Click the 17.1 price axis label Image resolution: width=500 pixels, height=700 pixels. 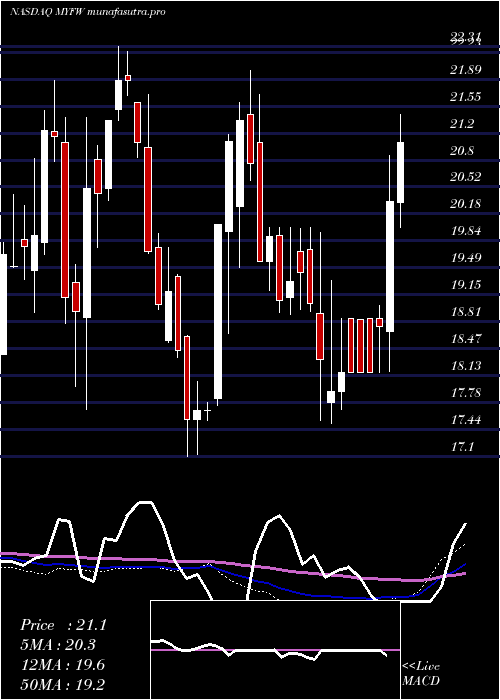tap(462, 446)
